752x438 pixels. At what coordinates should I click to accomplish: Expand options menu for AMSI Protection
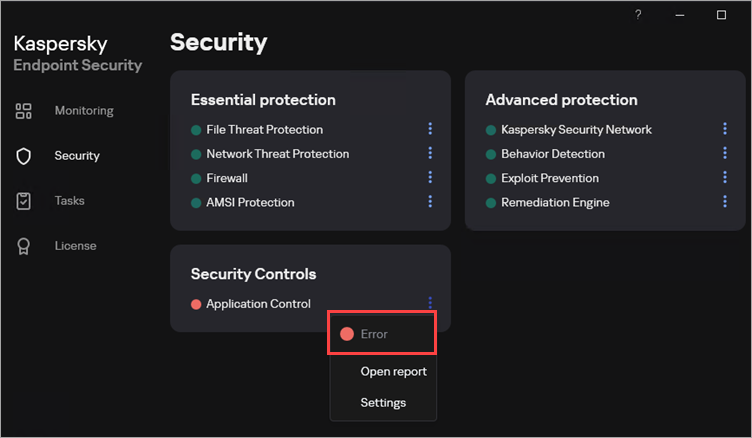430,201
